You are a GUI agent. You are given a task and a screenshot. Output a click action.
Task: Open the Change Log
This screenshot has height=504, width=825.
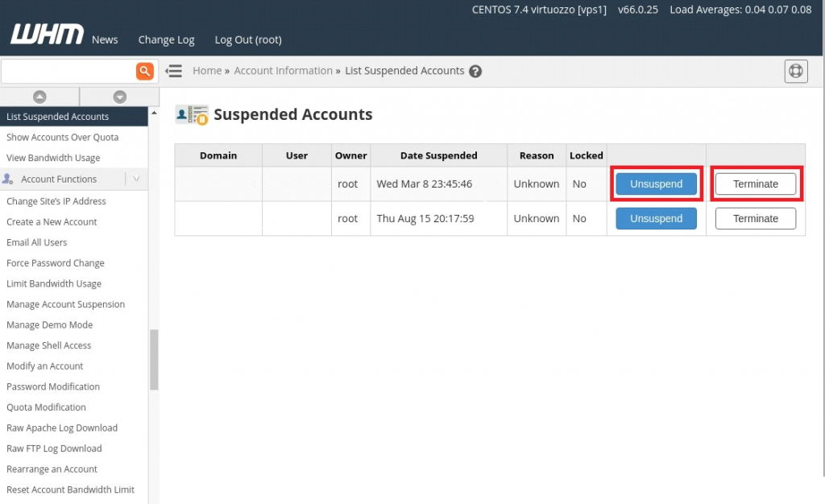(x=166, y=39)
